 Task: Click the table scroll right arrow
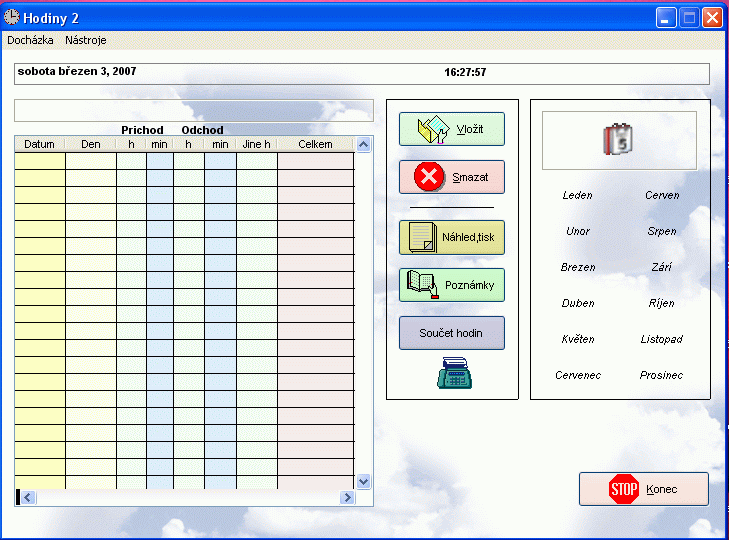[x=347, y=498]
